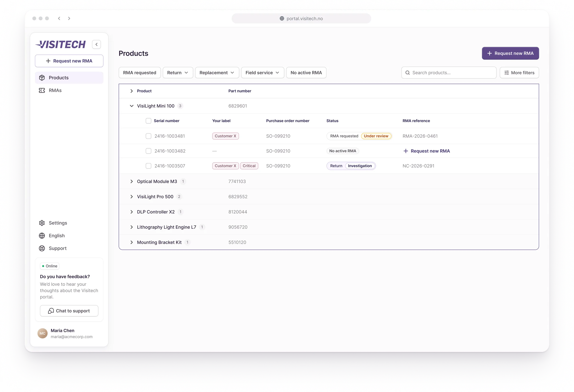Check the box for serial 2416-1003507

149,166
